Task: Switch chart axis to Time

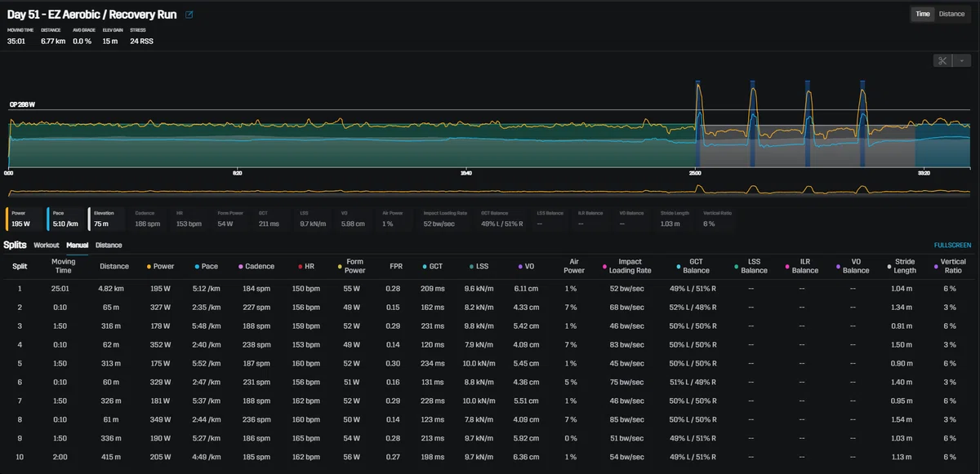Action: pos(922,14)
